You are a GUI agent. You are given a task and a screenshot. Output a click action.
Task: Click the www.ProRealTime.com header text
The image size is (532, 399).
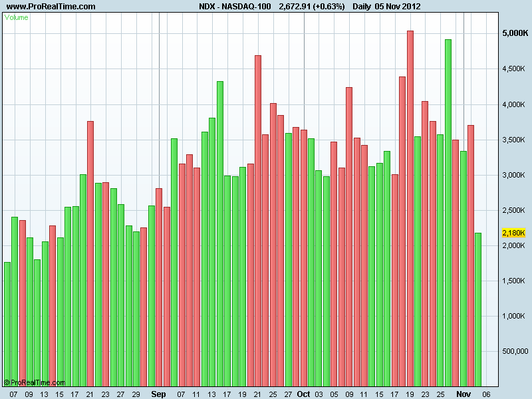point(51,7)
